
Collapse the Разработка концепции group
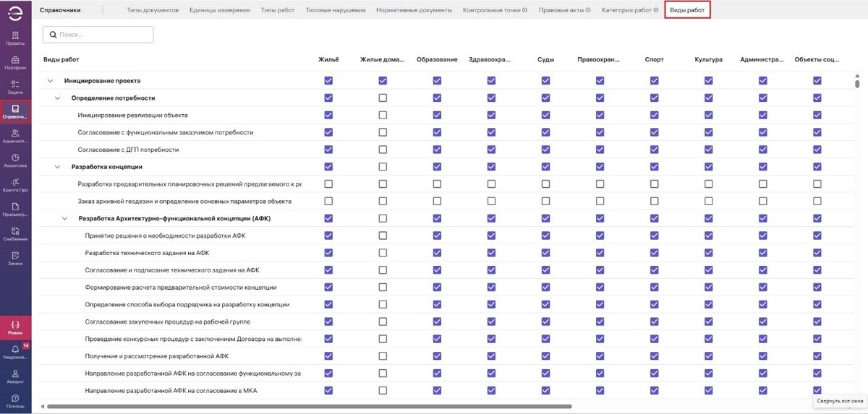58,167
